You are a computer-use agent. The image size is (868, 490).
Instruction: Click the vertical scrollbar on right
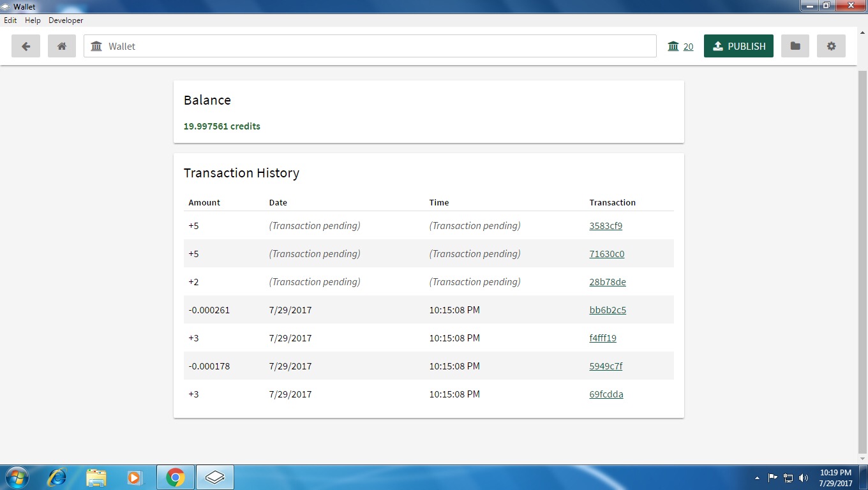click(862, 255)
